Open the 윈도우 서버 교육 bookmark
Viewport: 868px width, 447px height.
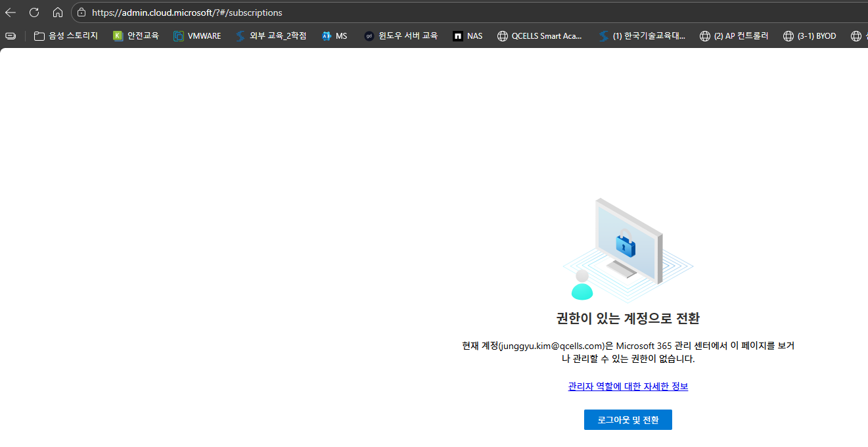click(x=401, y=36)
